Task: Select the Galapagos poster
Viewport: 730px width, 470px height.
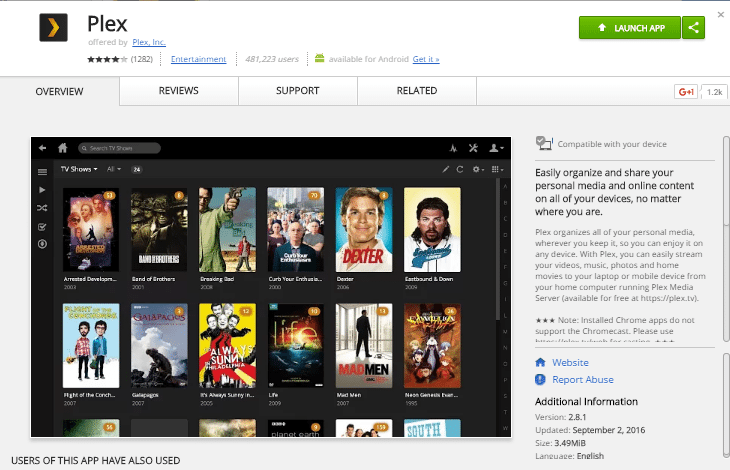Action: pos(159,346)
